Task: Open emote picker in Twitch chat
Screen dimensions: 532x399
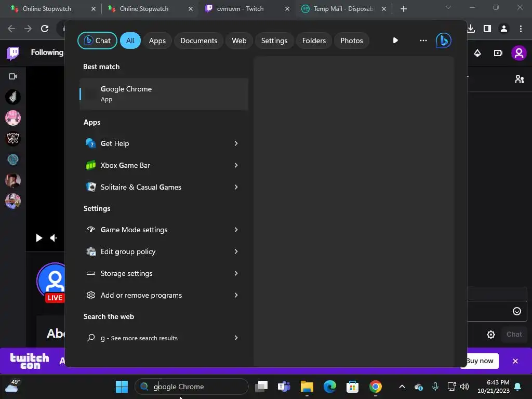Action: [x=517, y=311]
